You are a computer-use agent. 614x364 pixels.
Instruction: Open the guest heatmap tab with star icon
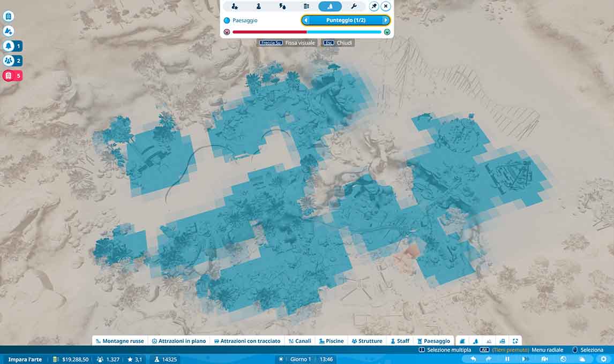[235, 6]
